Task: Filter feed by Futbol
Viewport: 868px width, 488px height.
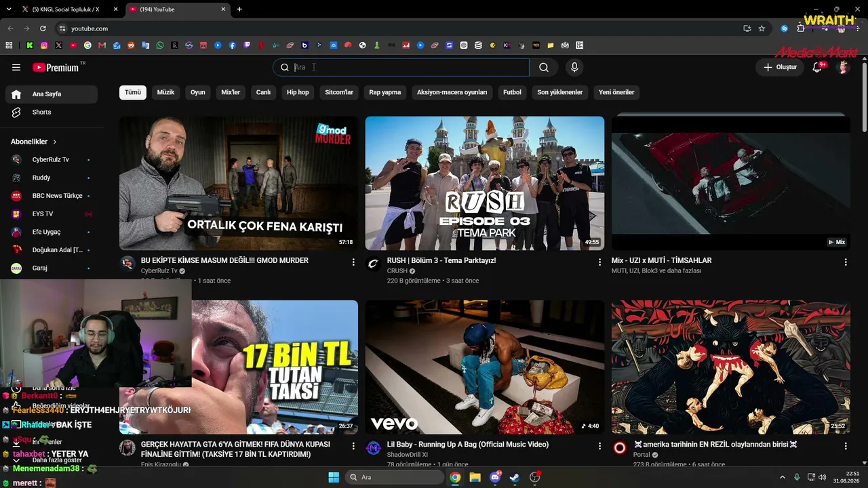Action: click(x=512, y=92)
